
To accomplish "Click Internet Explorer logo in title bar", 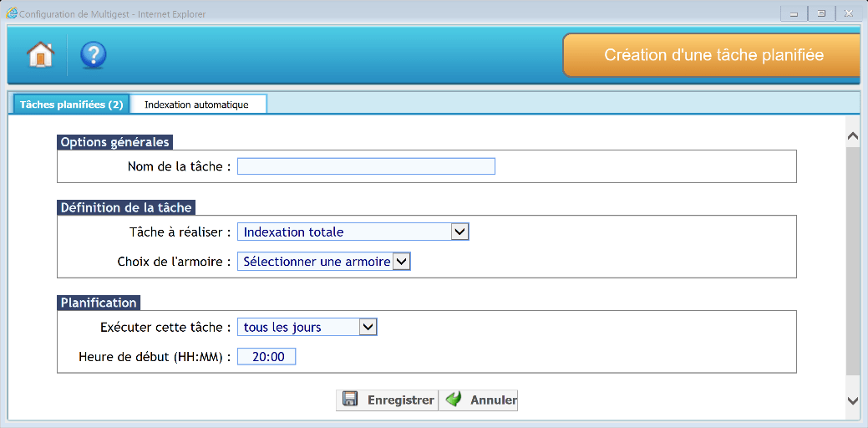I will coord(12,13).
